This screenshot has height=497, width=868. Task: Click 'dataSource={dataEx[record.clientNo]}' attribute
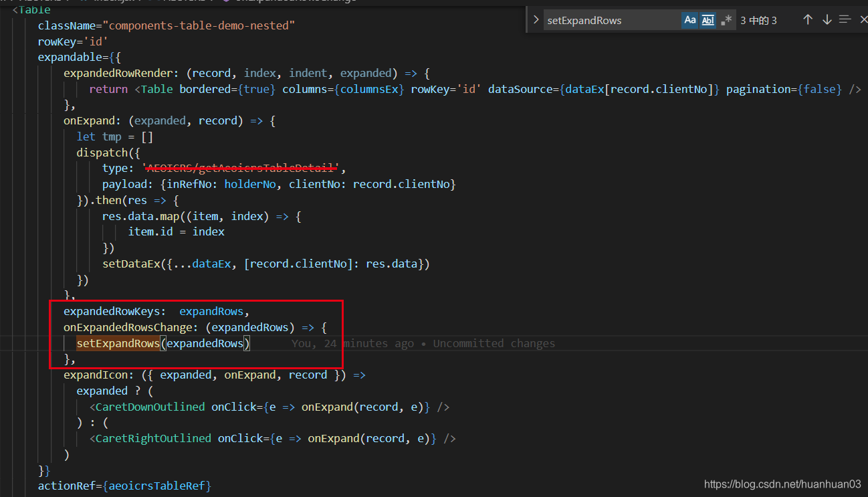pyautogui.click(x=604, y=89)
